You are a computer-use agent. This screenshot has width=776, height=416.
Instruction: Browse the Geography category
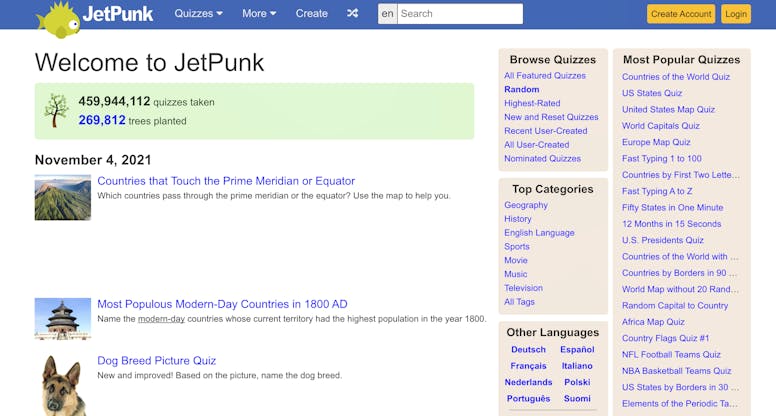(x=526, y=205)
